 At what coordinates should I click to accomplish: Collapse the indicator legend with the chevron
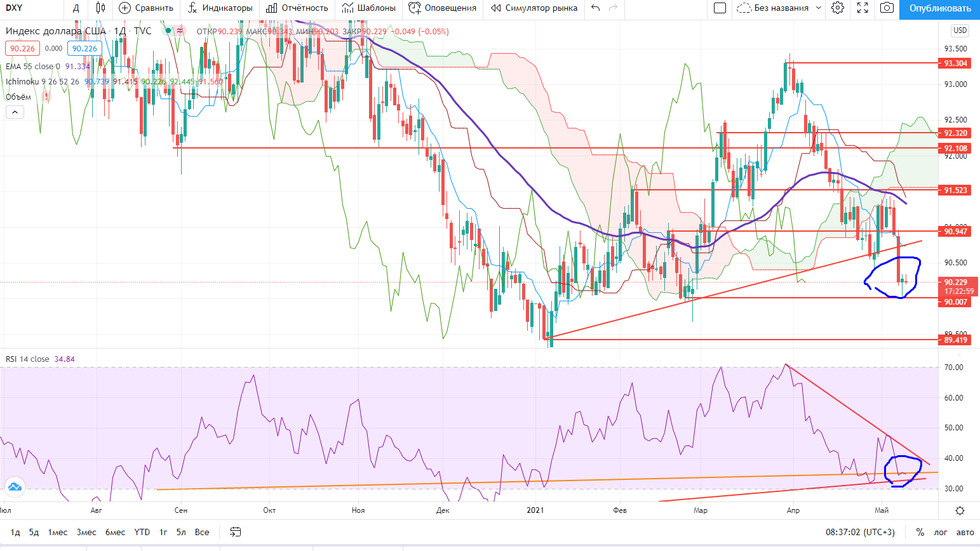click(15, 112)
